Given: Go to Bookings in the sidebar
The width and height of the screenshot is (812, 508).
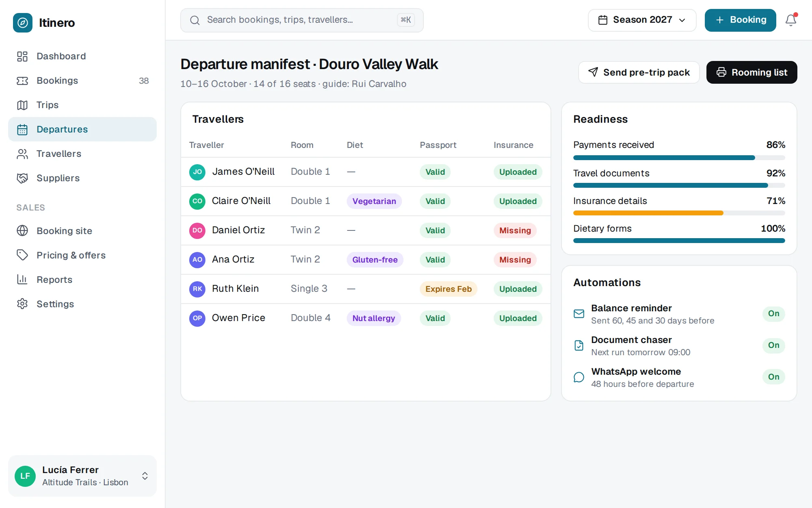Looking at the screenshot, I should coord(82,80).
